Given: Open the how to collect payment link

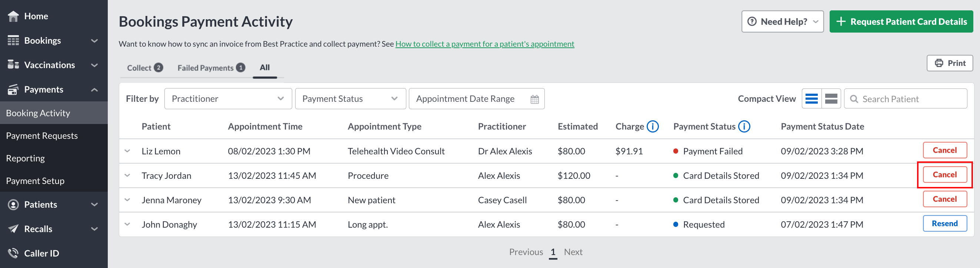Looking at the screenshot, I should click(x=484, y=44).
